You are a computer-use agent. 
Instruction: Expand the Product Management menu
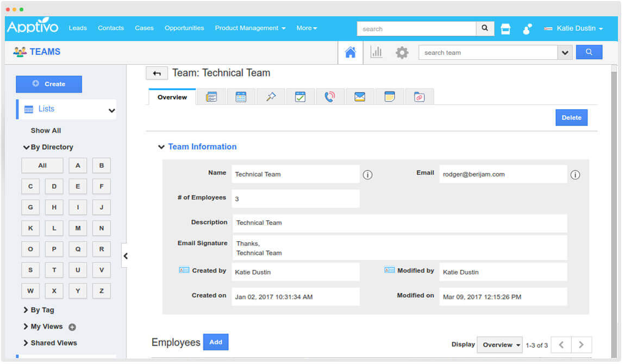click(x=249, y=28)
